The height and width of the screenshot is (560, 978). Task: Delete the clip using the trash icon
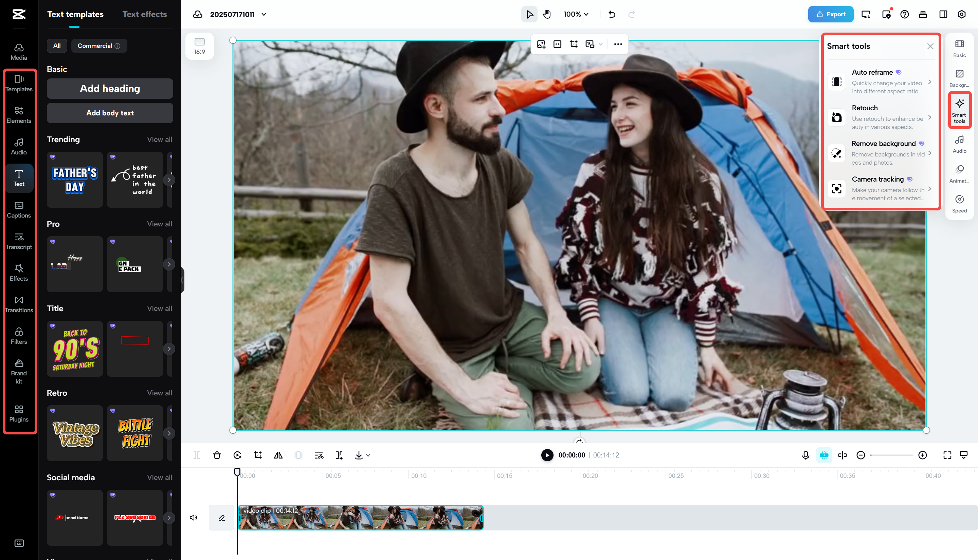(217, 455)
